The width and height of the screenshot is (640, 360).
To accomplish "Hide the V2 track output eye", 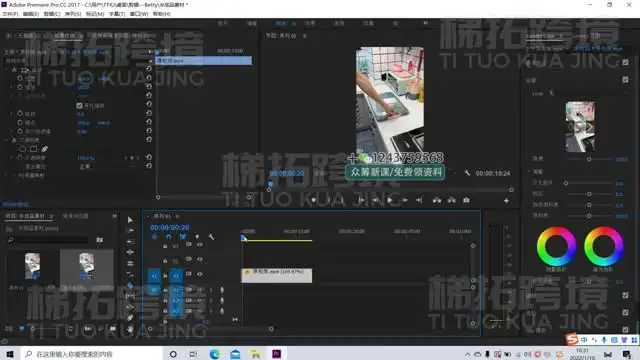I will [x=200, y=259].
